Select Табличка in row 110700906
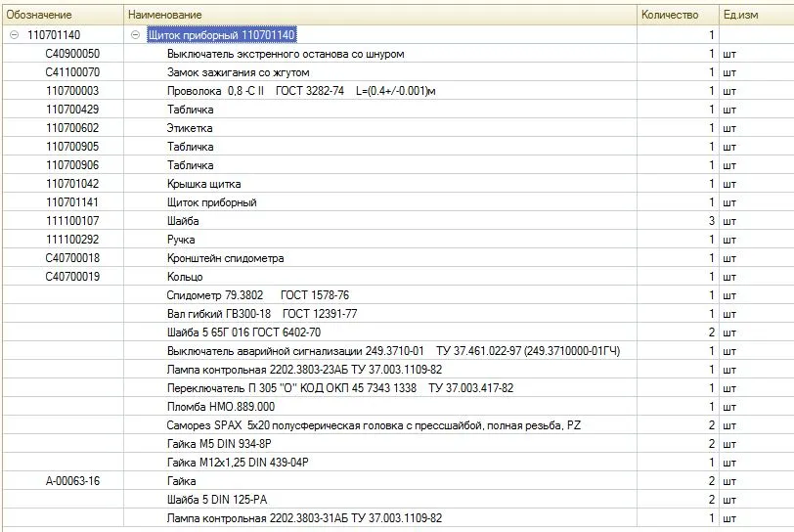Viewport: 794px width, 532px height. point(191,165)
